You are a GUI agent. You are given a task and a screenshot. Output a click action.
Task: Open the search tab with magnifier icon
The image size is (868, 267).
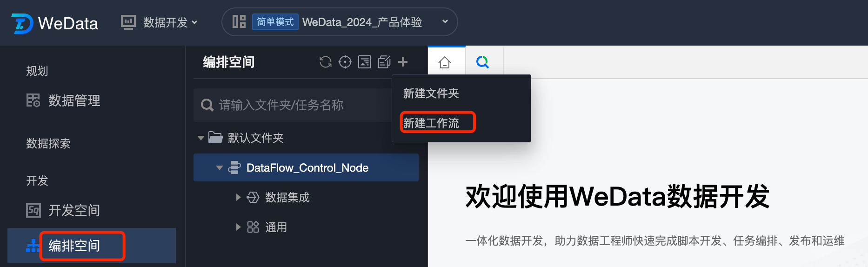tap(483, 62)
